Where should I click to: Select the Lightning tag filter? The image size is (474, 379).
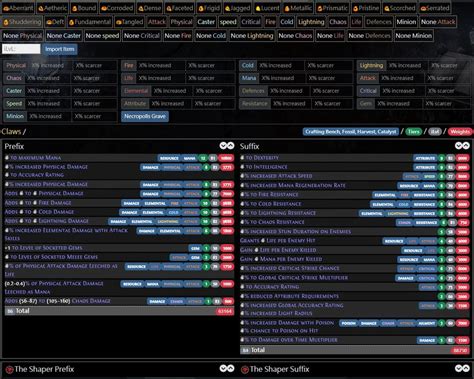tap(311, 22)
